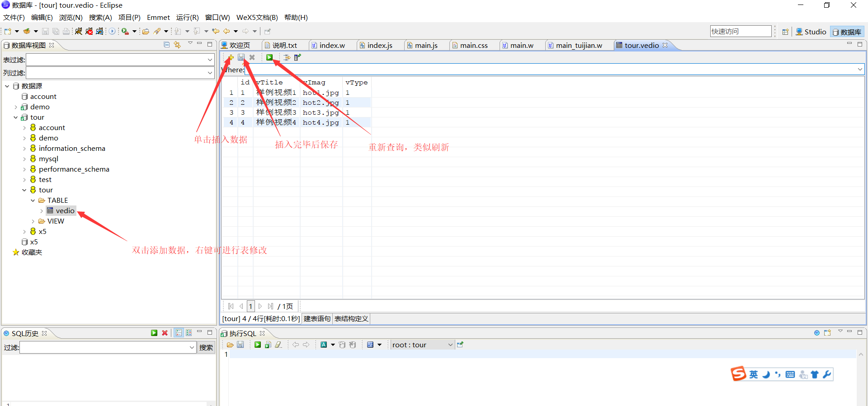
Task: Collapse the TABLE folder node
Action: (x=33, y=201)
